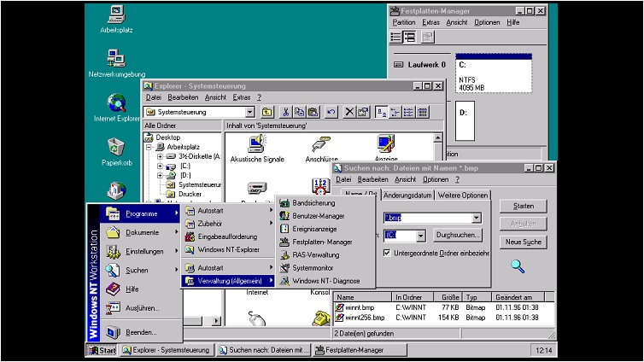Switch Explorer to large icons view
The width and height of the screenshot is (644, 362).
381,112
